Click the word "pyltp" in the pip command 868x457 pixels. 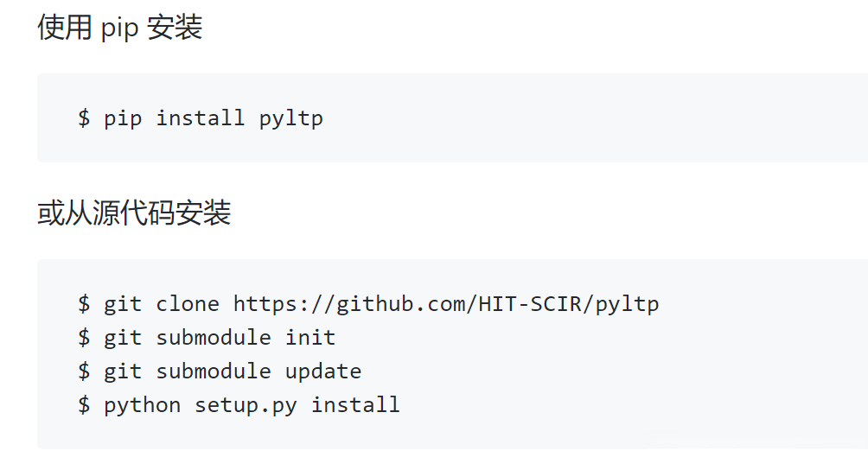[x=291, y=118]
